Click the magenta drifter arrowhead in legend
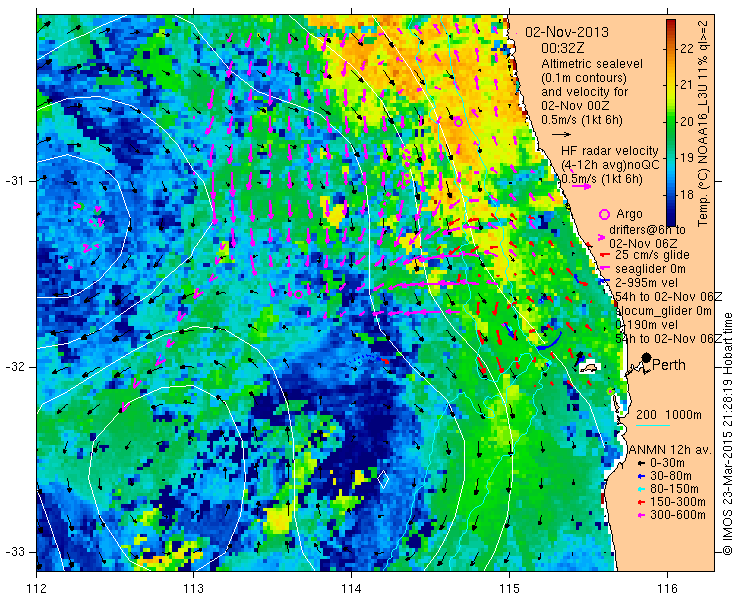This screenshot has width=740, height=600. pyautogui.click(x=601, y=237)
